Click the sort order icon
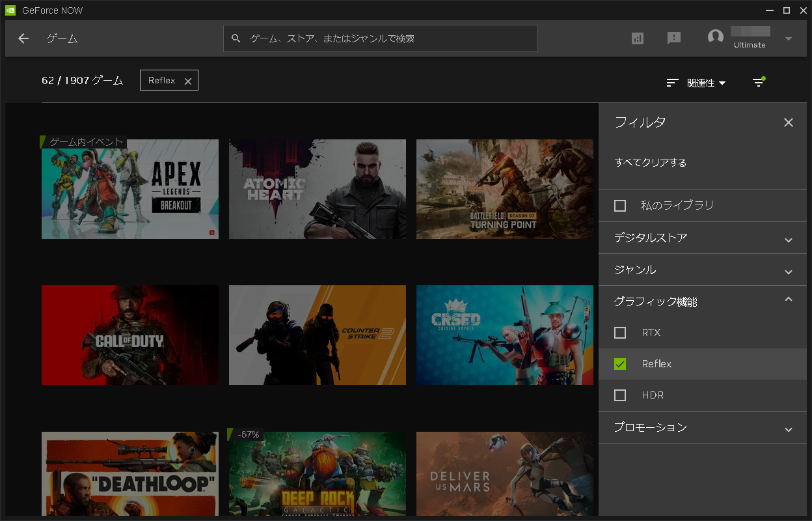812x521 pixels. pos(672,83)
